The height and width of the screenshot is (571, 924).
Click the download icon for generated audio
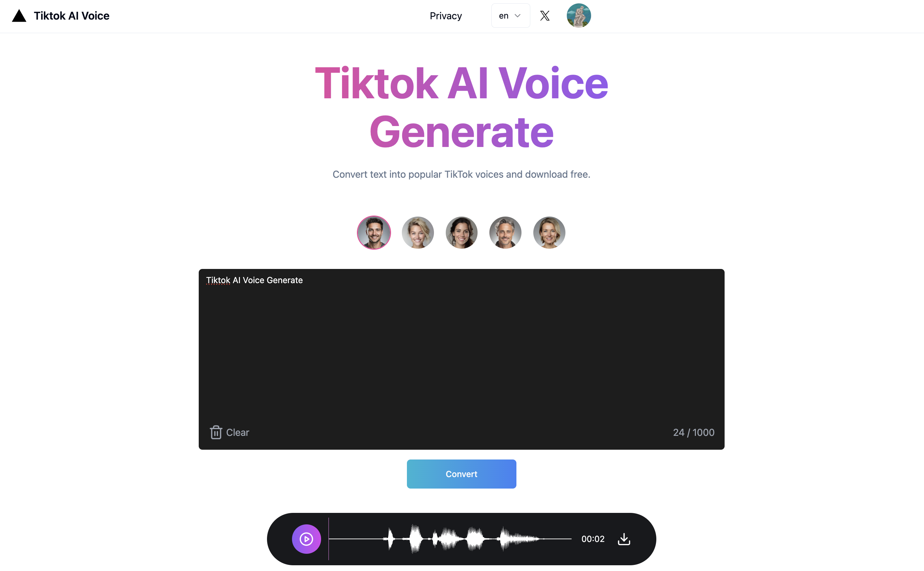click(x=623, y=539)
